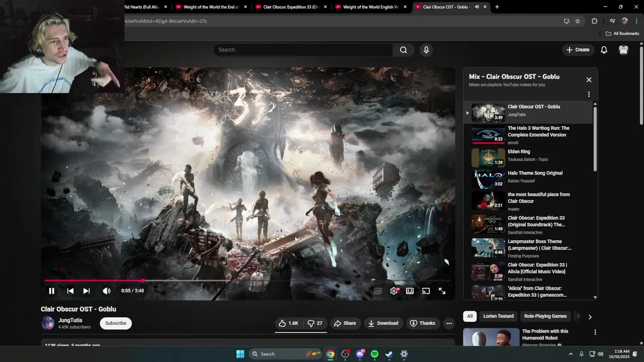The width and height of the screenshot is (644, 362).
Task: Enter fullscreen mode
Action: (442, 291)
